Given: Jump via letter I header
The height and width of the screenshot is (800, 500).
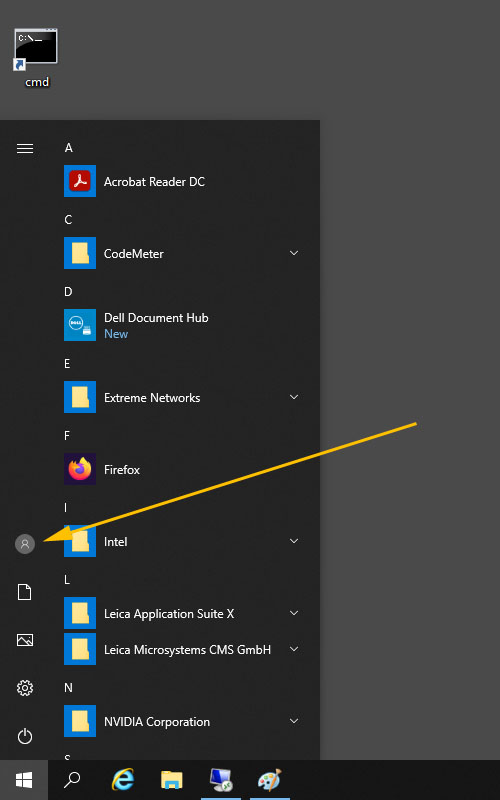Looking at the screenshot, I should (x=65, y=508).
